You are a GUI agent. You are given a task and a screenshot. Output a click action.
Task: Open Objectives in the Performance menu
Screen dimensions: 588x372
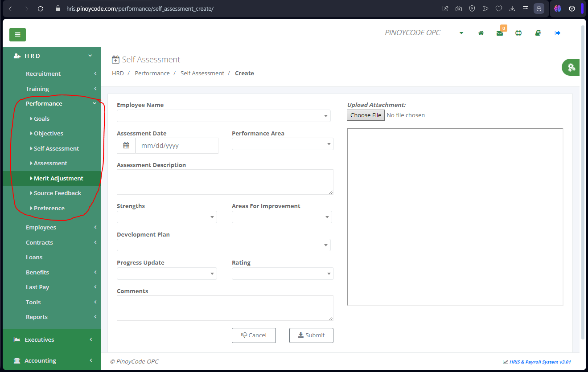point(48,133)
